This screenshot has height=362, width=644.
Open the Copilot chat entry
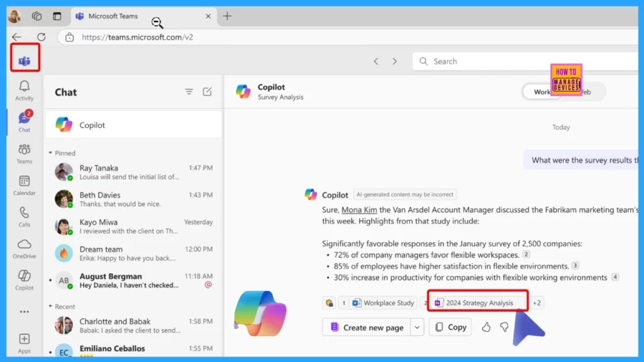pyautogui.click(x=134, y=125)
